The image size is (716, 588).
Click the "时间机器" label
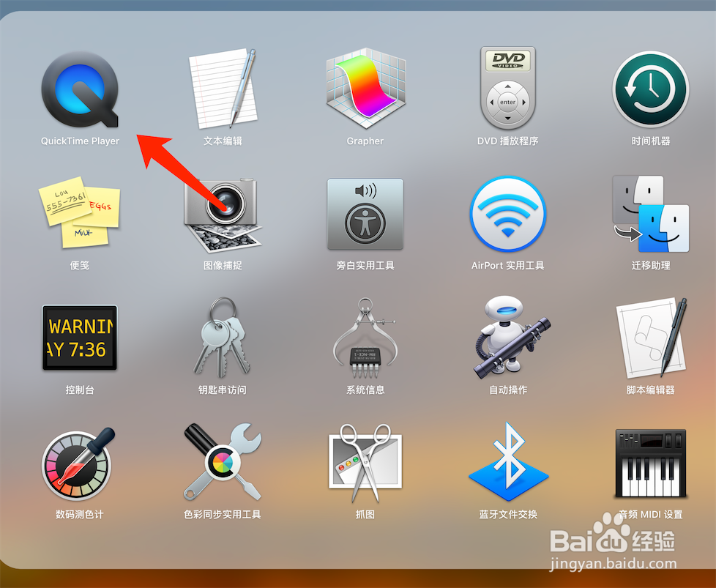point(651,141)
